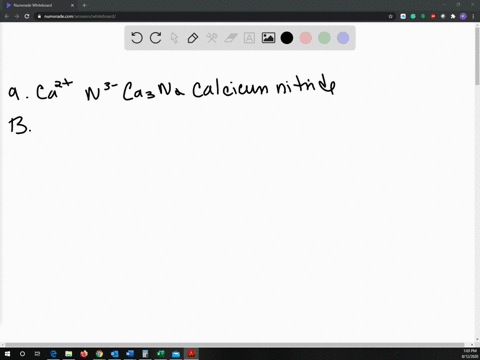Click the vertical page scrollbar
Image resolution: width=480 pixels, height=360 pixels.
tap(477, 55)
